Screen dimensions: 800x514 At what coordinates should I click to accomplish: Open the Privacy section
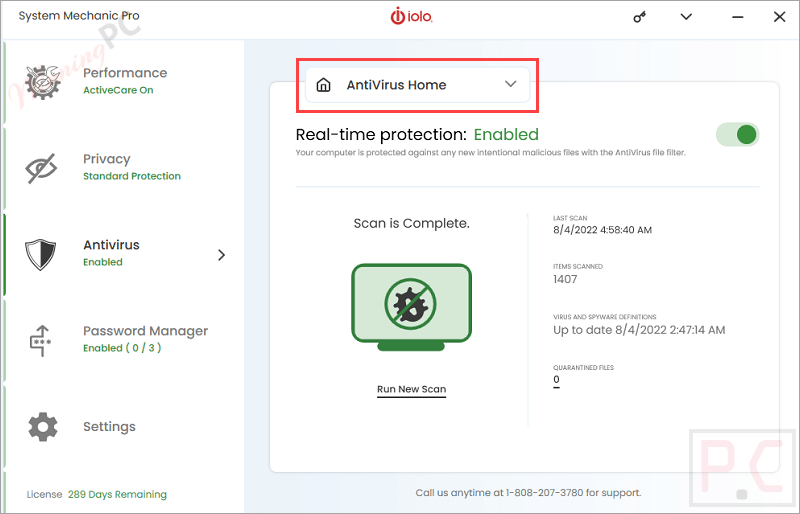tap(124, 168)
